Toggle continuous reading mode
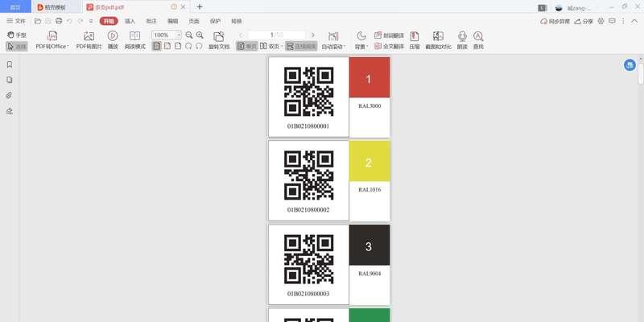Viewport: 644px width, 322px height. pyautogui.click(x=301, y=47)
